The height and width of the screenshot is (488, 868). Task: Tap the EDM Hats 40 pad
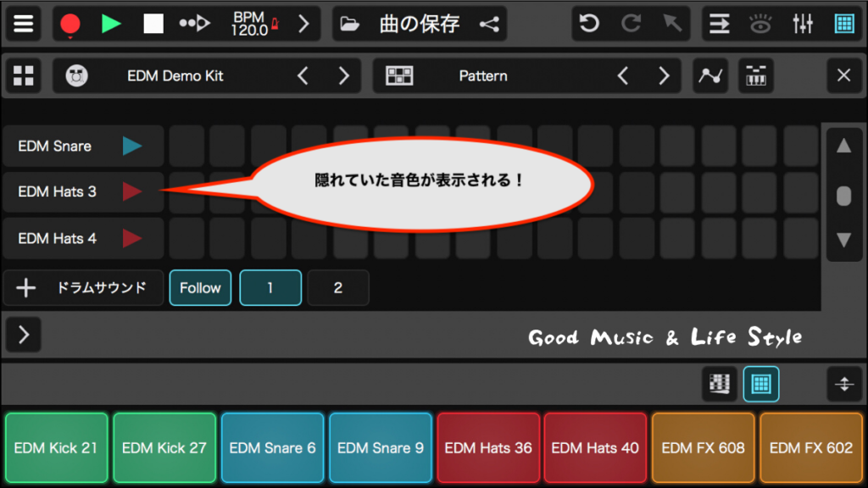tap(595, 447)
